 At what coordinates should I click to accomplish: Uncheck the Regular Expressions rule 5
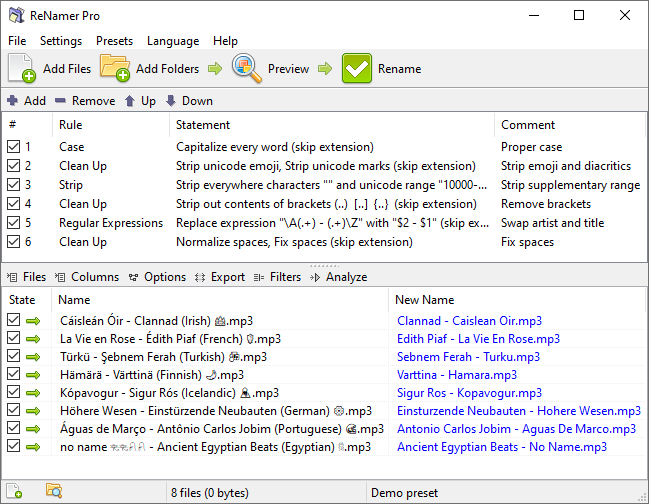(x=13, y=223)
